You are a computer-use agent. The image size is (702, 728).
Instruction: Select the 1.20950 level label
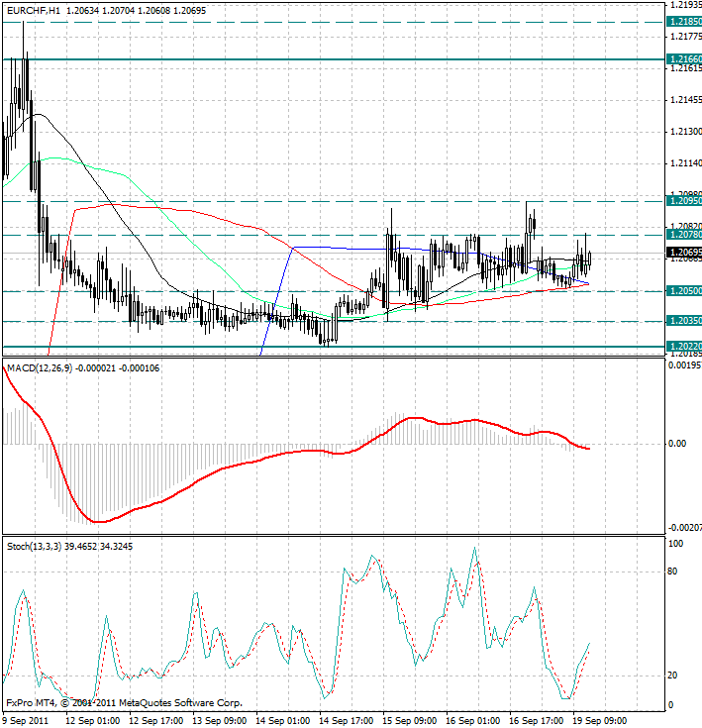pos(684,201)
